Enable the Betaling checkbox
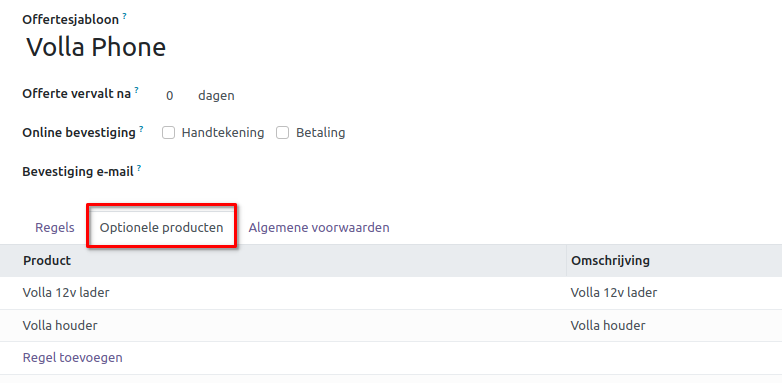 (283, 133)
